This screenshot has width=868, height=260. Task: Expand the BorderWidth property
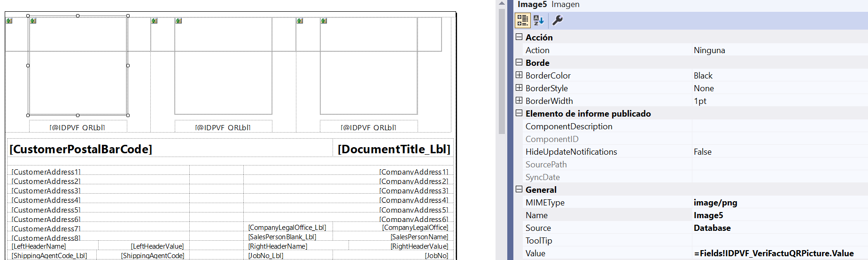pyautogui.click(x=519, y=101)
